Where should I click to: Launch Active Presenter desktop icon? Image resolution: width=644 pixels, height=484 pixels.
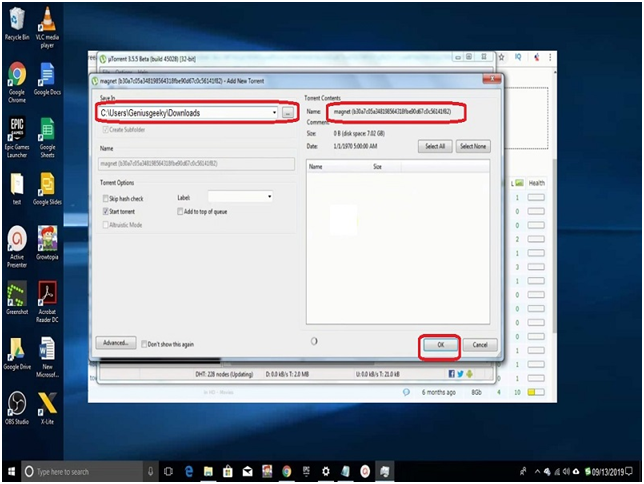(17, 247)
